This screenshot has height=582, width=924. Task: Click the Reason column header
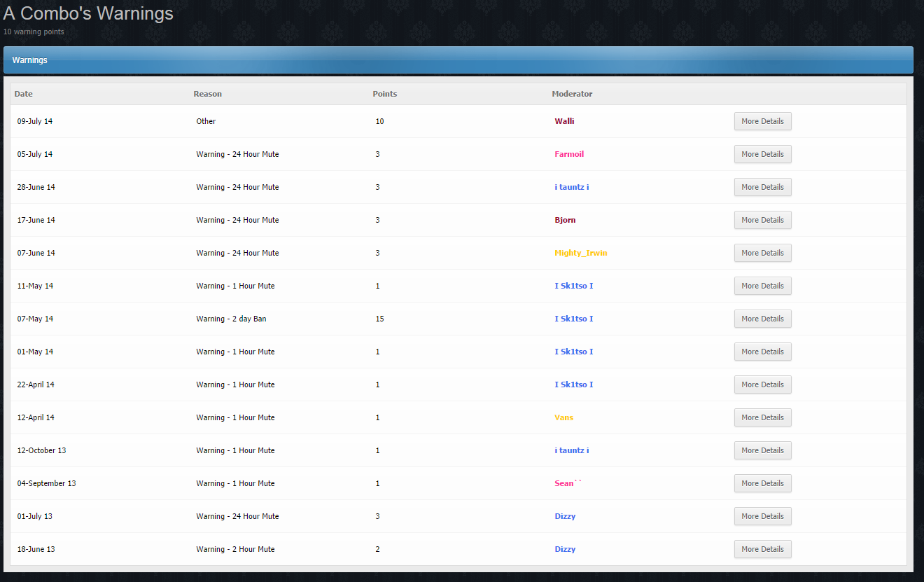click(208, 94)
